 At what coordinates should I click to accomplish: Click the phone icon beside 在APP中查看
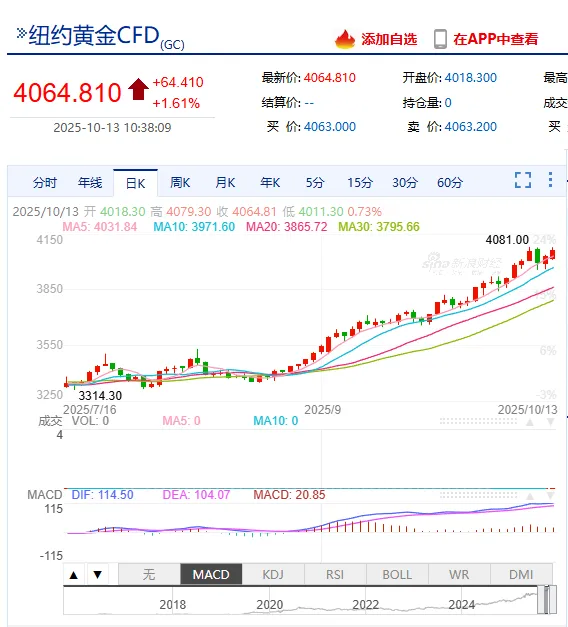click(440, 39)
